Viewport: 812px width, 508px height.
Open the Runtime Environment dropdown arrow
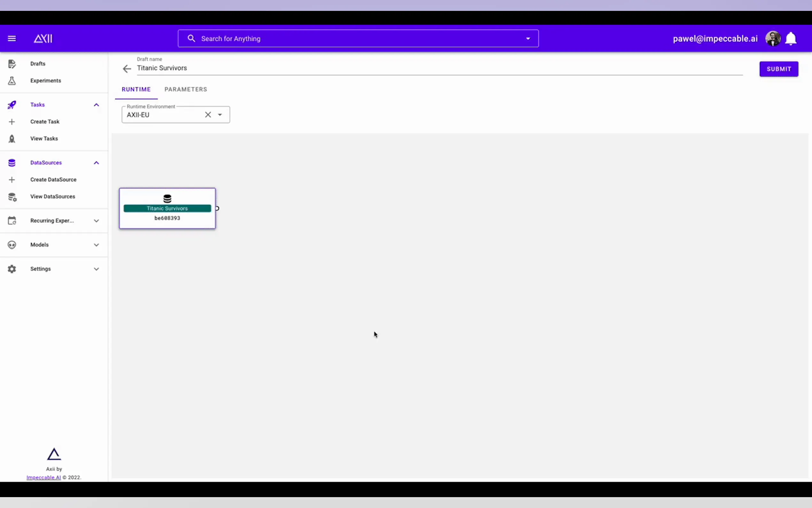[220, 115]
